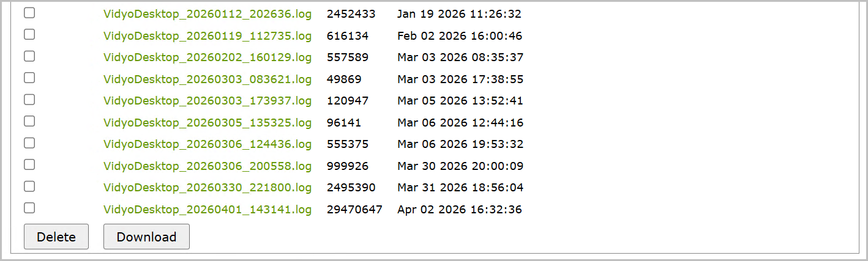This screenshot has width=868, height=261.
Task: Open the VidyoDesktop_20260112_202636.log link
Action: coord(208,14)
